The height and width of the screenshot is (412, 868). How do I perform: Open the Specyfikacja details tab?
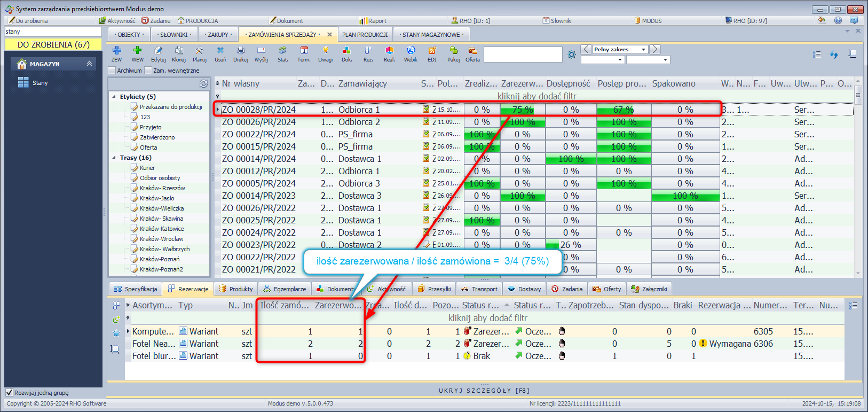coord(136,289)
